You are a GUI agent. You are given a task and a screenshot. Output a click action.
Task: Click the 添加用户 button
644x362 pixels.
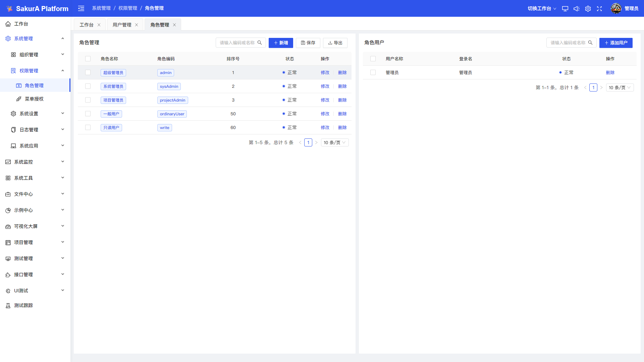(616, 43)
